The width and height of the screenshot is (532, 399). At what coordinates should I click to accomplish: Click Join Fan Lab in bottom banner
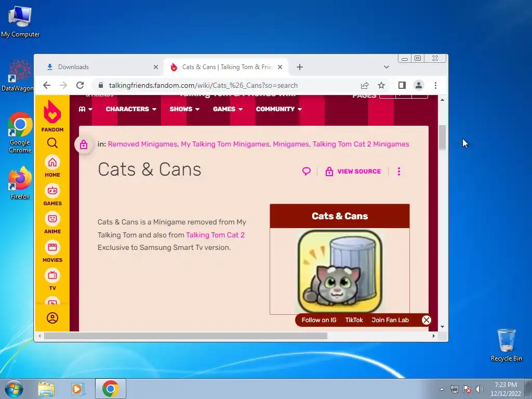click(x=390, y=320)
